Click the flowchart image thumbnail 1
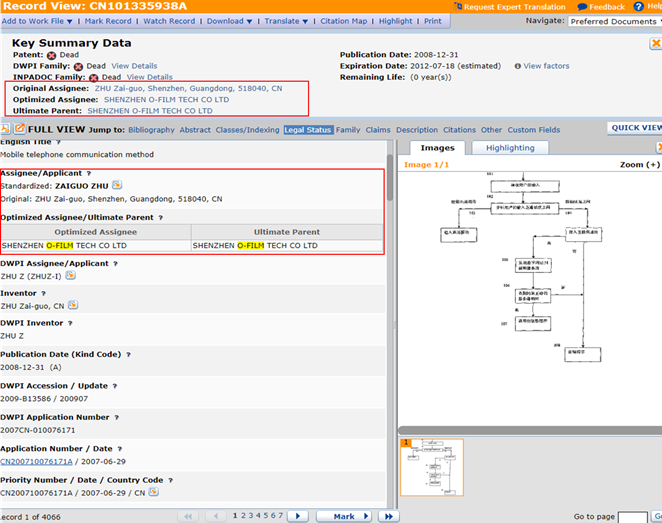The width and height of the screenshot is (662, 523). 432,467
